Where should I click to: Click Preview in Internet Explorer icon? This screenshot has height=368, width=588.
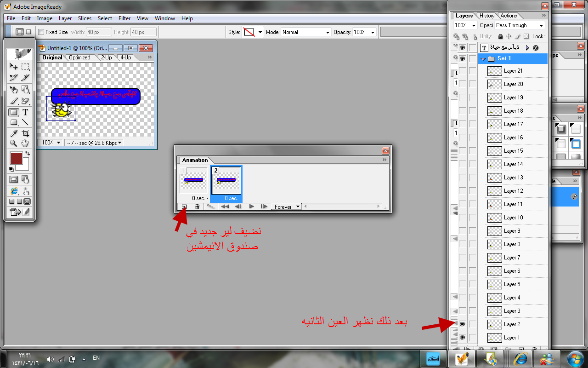click(14, 191)
